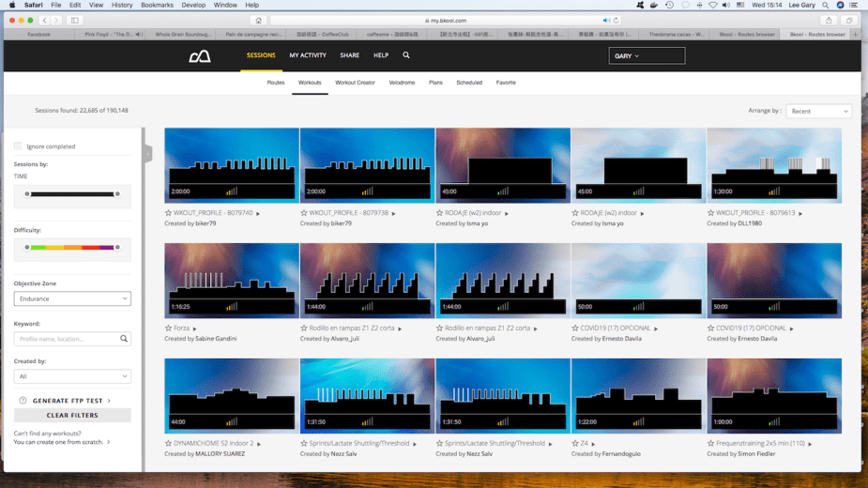Image resolution: width=868 pixels, height=488 pixels.
Task: Star the Frequenztraining 2x5 min workout
Action: pos(711,444)
